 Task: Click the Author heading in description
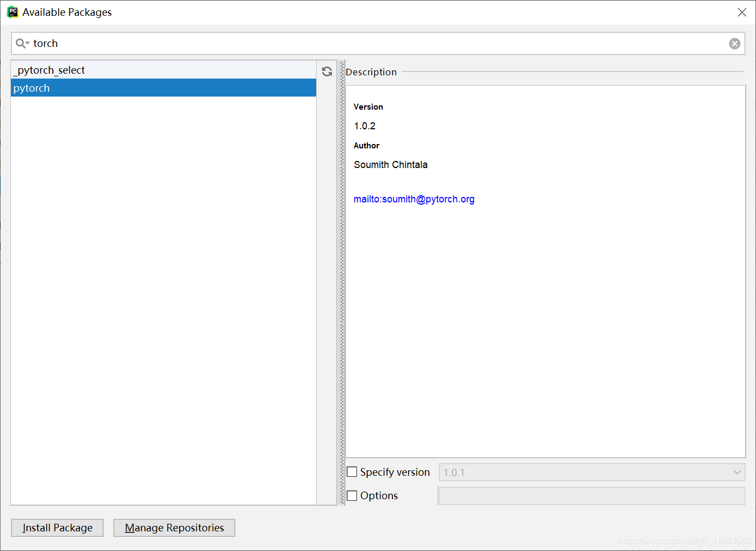click(366, 146)
